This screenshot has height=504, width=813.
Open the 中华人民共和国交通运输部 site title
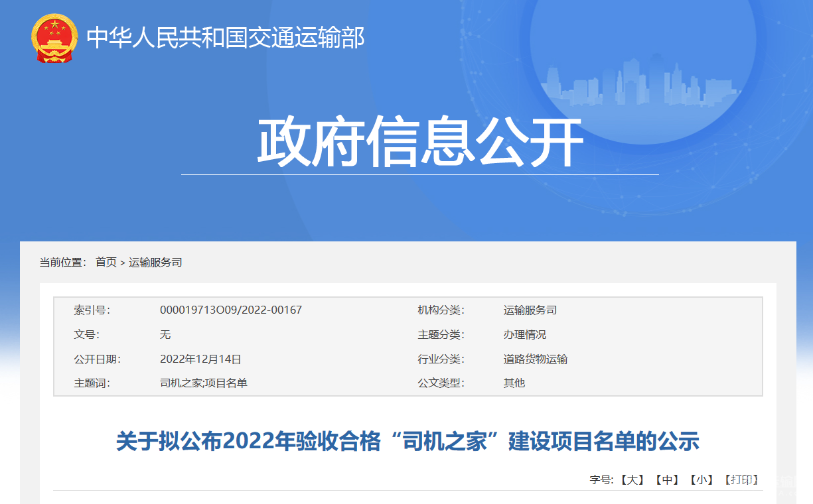coord(226,38)
